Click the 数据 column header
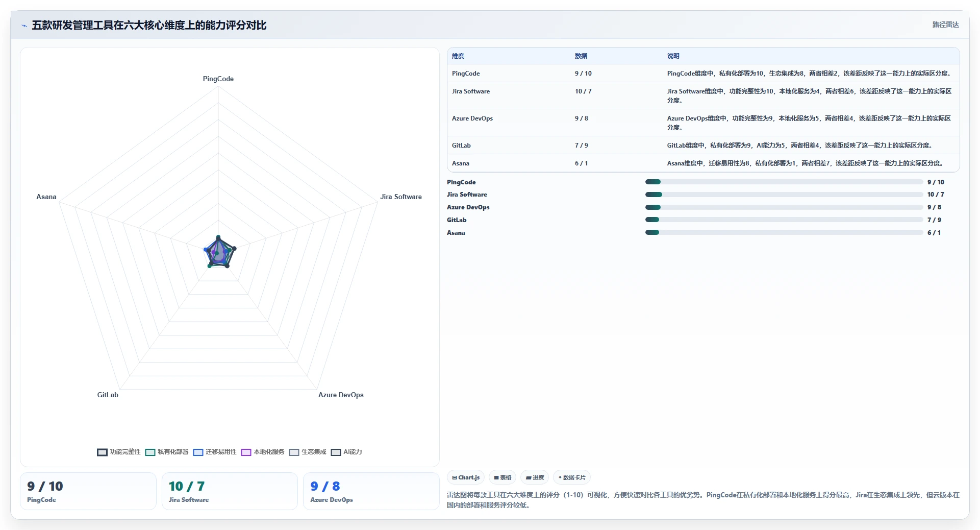The width and height of the screenshot is (980, 530). [581, 56]
